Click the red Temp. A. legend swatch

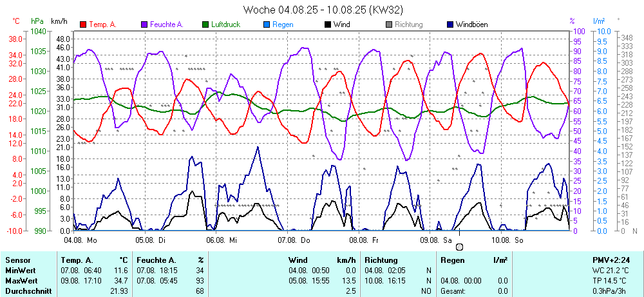[84, 24]
